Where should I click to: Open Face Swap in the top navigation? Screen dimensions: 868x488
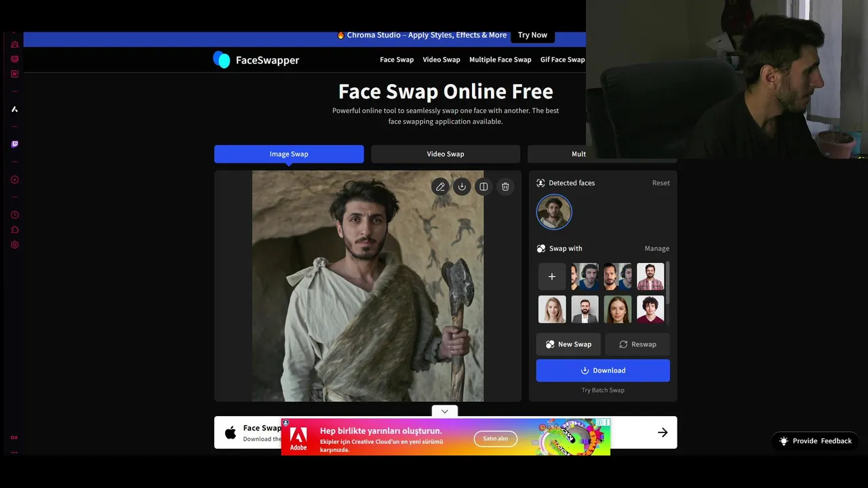pos(397,60)
